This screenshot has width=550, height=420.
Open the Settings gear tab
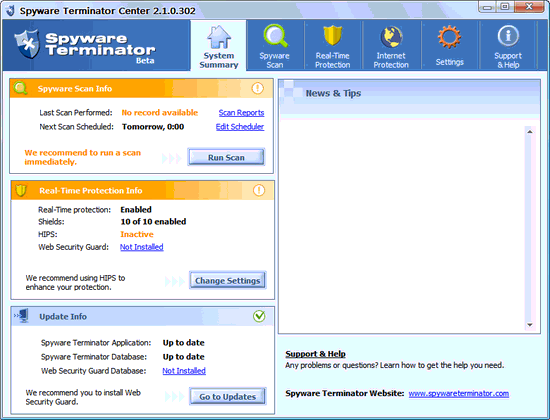(450, 46)
